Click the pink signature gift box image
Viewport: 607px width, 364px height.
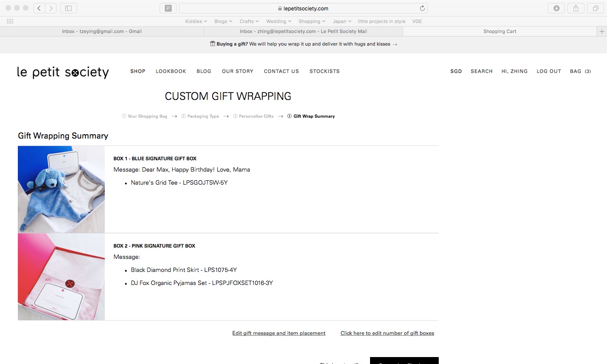point(61,277)
